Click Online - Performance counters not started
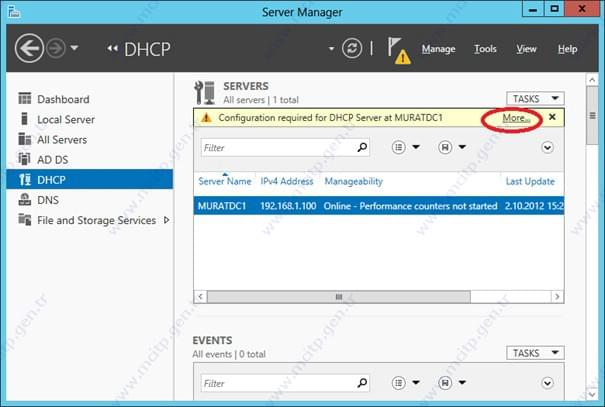 pyautogui.click(x=411, y=206)
